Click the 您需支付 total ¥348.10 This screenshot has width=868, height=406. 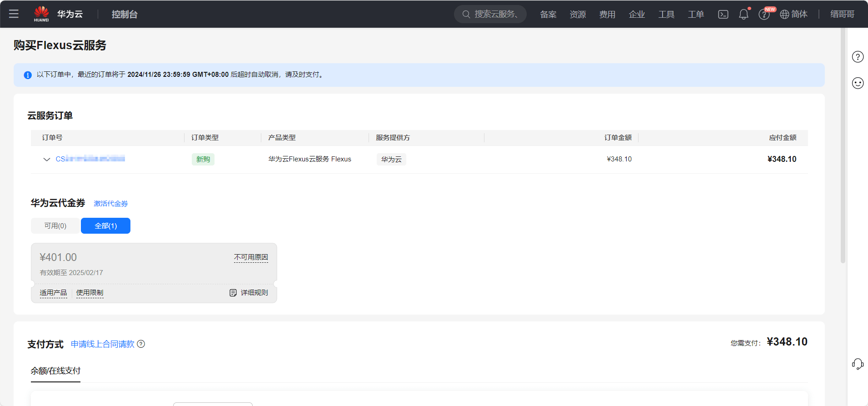pyautogui.click(x=787, y=342)
